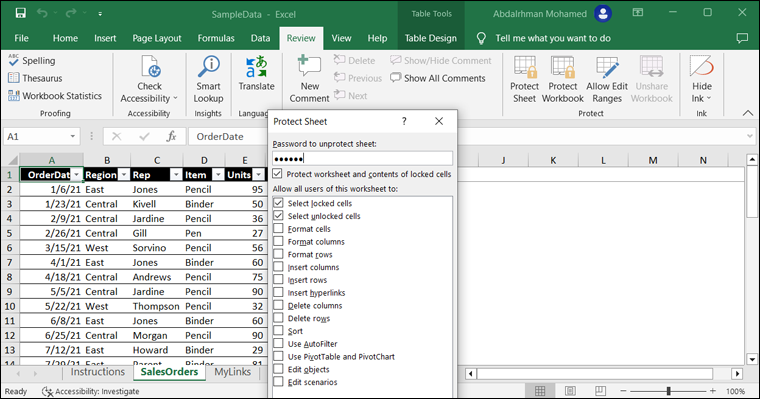760x399 pixels.
Task: Click zoom out minus button
Action: [623, 391]
